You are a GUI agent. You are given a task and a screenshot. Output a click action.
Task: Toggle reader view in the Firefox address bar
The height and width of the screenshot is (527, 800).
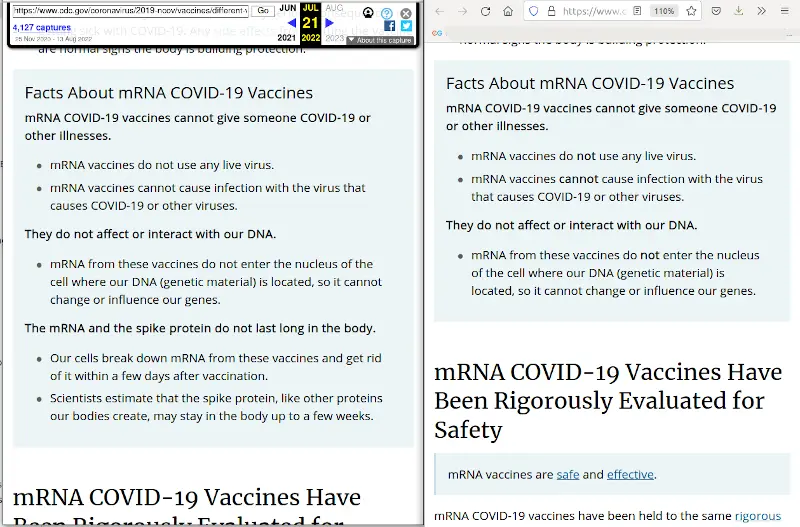pyautogui.click(x=637, y=11)
